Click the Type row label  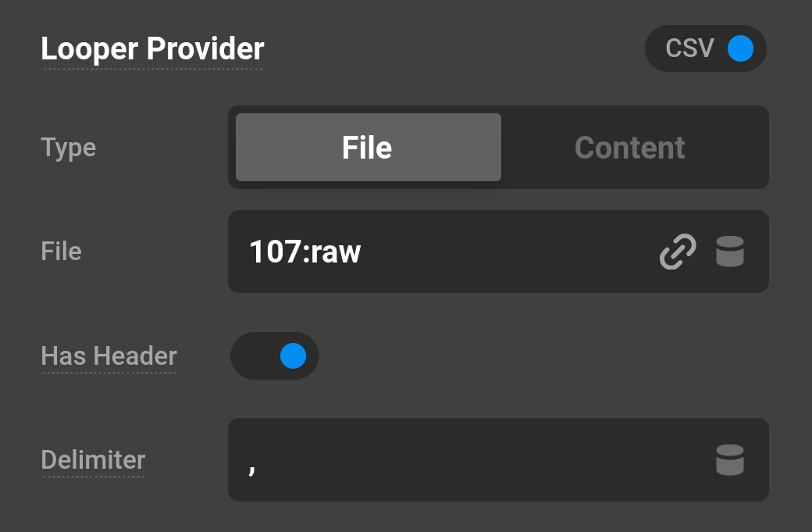coord(68,148)
